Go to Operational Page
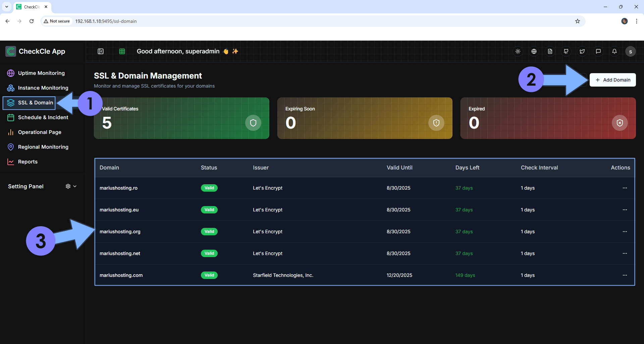This screenshot has width=644, height=344. click(x=40, y=132)
